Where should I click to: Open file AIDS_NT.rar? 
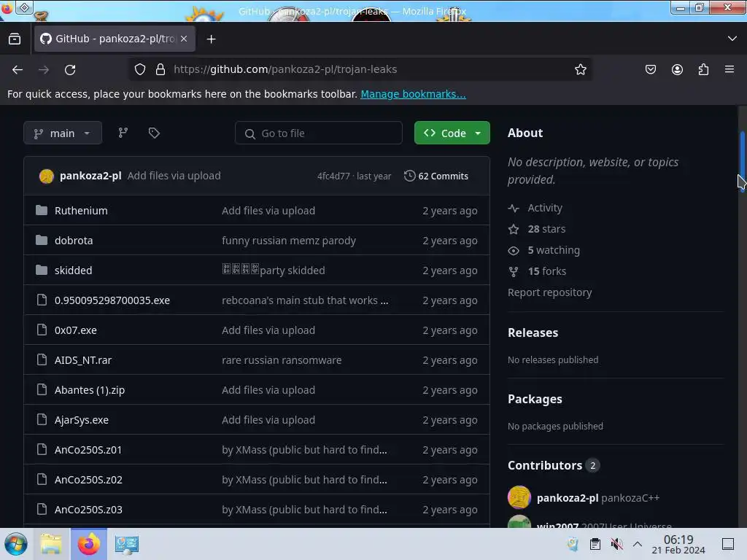(83, 360)
